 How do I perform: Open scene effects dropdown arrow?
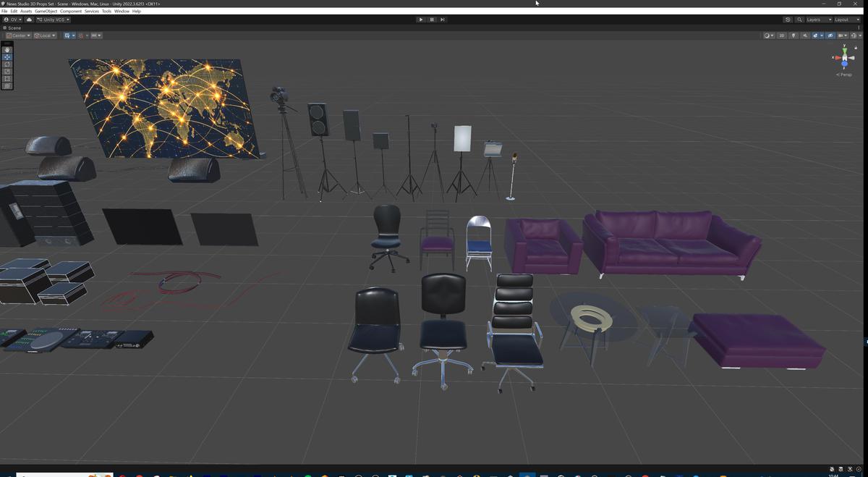822,35
